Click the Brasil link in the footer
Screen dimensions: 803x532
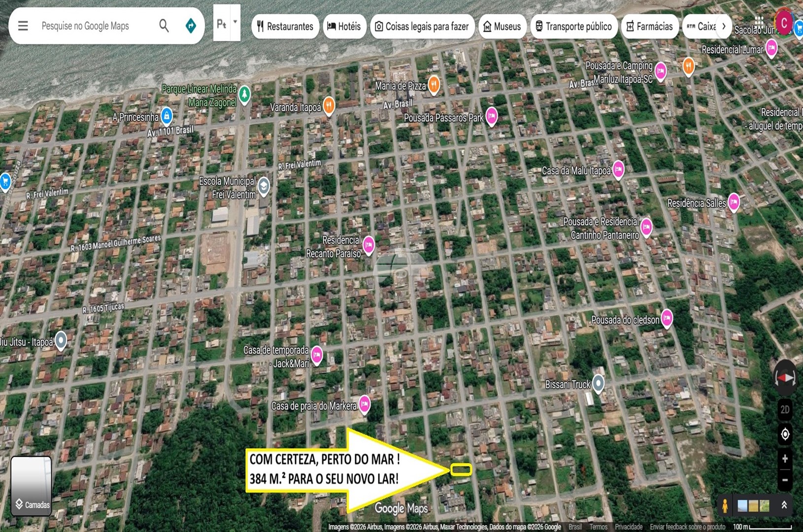575,527
